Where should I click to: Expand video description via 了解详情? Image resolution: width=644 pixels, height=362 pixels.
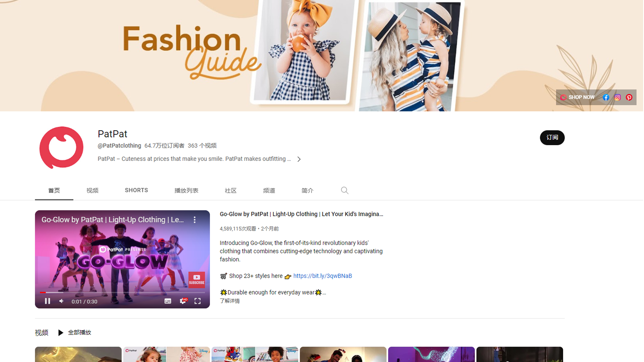(230, 301)
